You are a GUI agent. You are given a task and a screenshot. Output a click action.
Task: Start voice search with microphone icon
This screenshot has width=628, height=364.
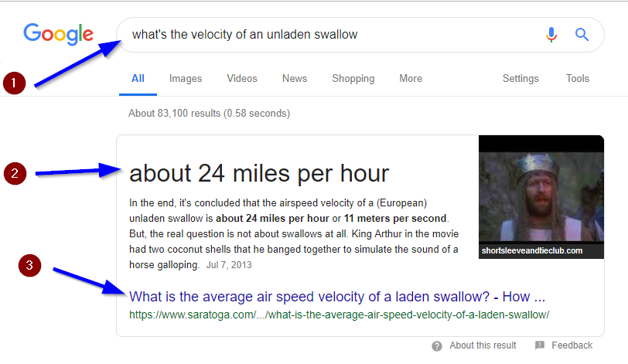tap(551, 35)
